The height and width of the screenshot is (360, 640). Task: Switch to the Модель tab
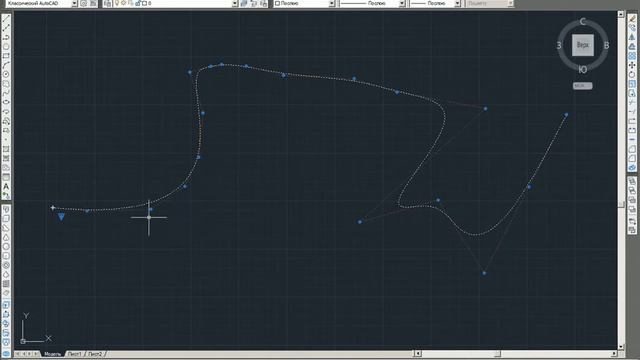pyautogui.click(x=52, y=354)
